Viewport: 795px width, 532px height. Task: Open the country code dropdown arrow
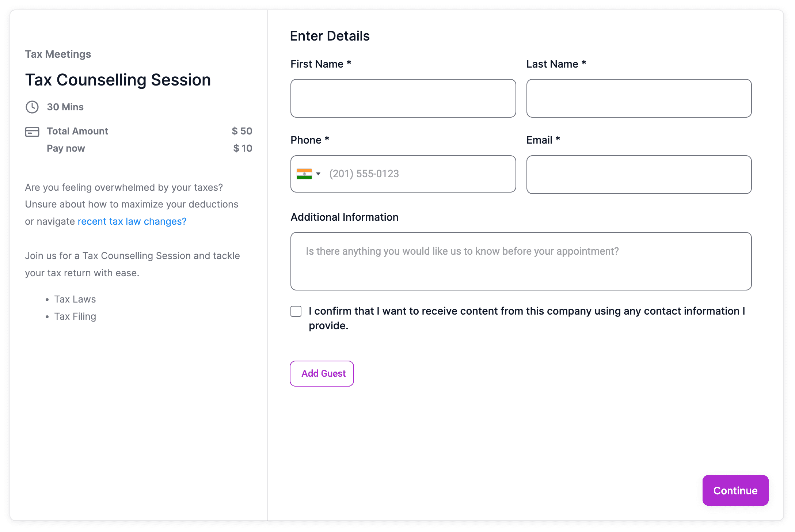coord(318,174)
